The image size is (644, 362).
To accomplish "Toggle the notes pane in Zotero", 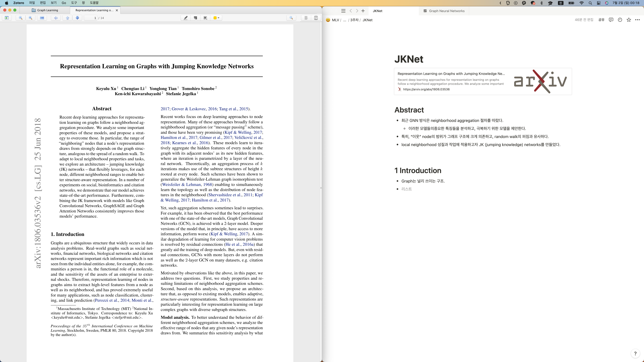I will pyautogui.click(x=316, y=18).
